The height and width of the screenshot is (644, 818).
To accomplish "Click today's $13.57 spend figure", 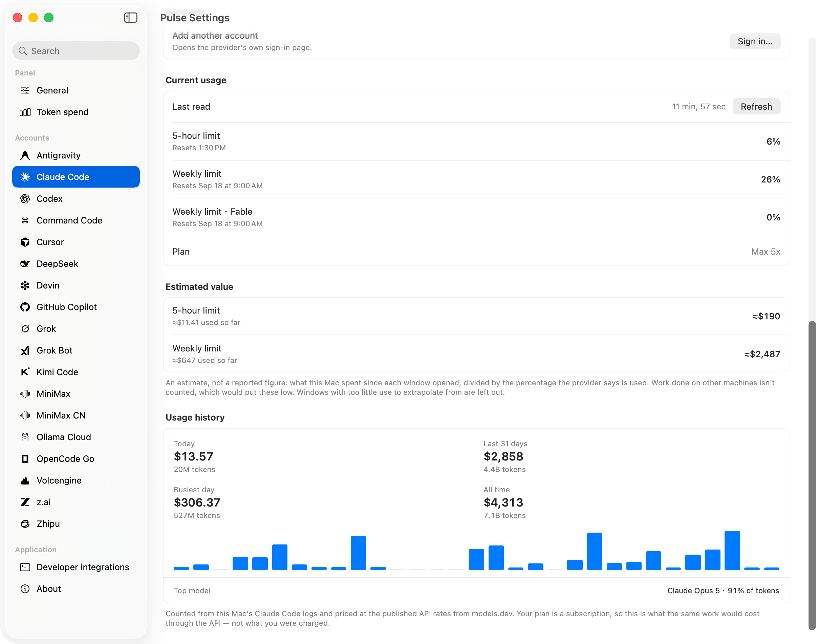I will (193, 457).
